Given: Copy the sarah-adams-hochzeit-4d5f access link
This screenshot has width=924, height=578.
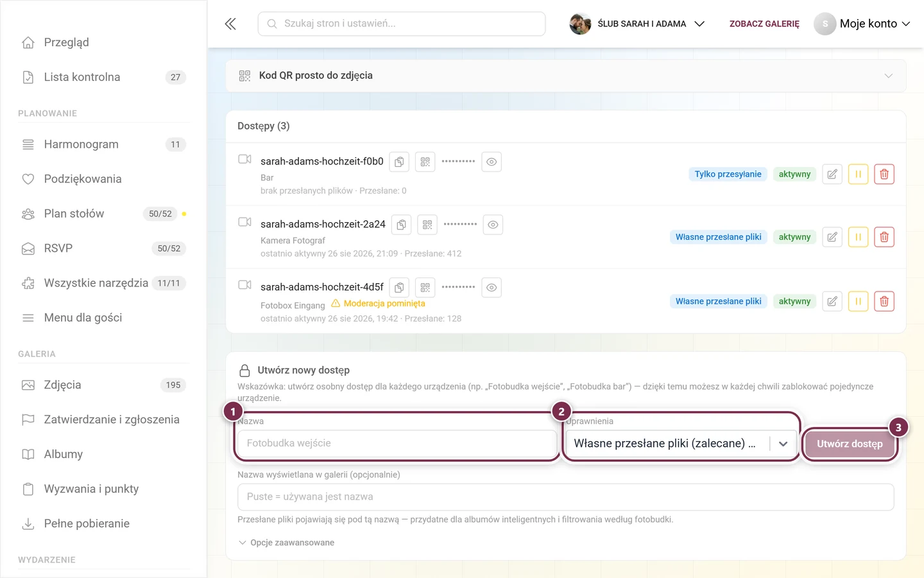Looking at the screenshot, I should point(399,288).
